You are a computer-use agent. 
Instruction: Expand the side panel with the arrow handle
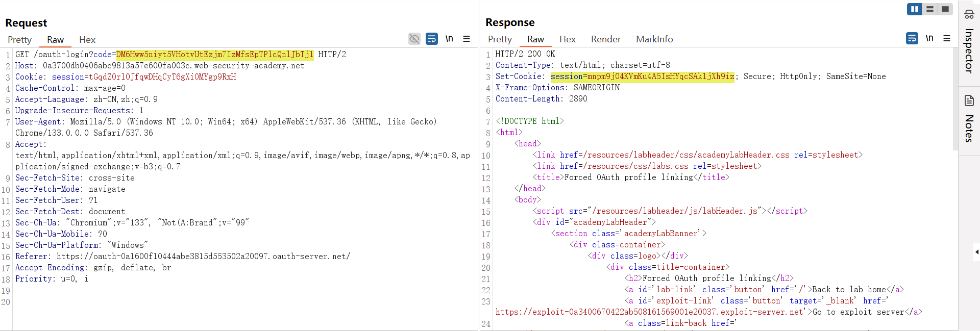pyautogui.click(x=976, y=252)
